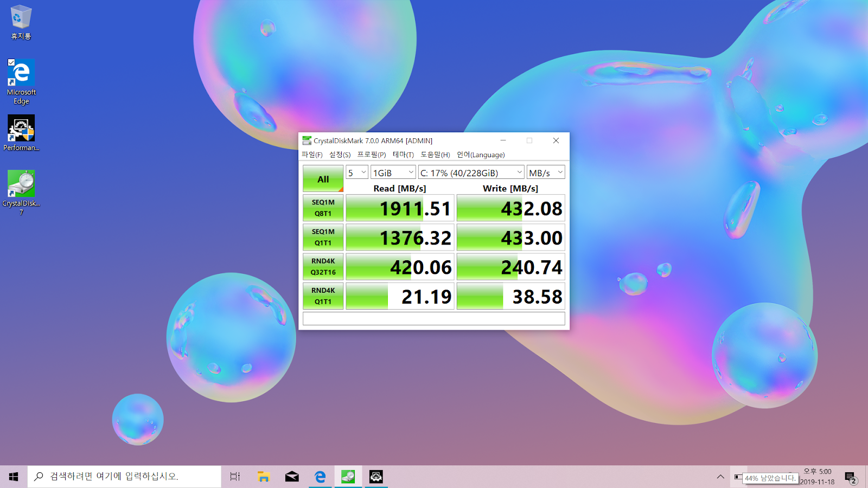Minimize the CrystalDiskMark window
868x488 pixels.
click(503, 140)
